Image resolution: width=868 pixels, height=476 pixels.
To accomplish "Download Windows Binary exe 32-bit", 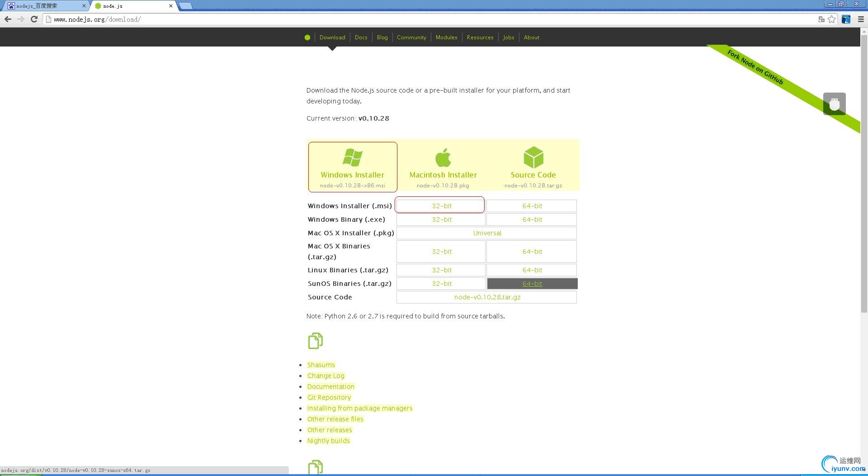I will click(x=441, y=219).
